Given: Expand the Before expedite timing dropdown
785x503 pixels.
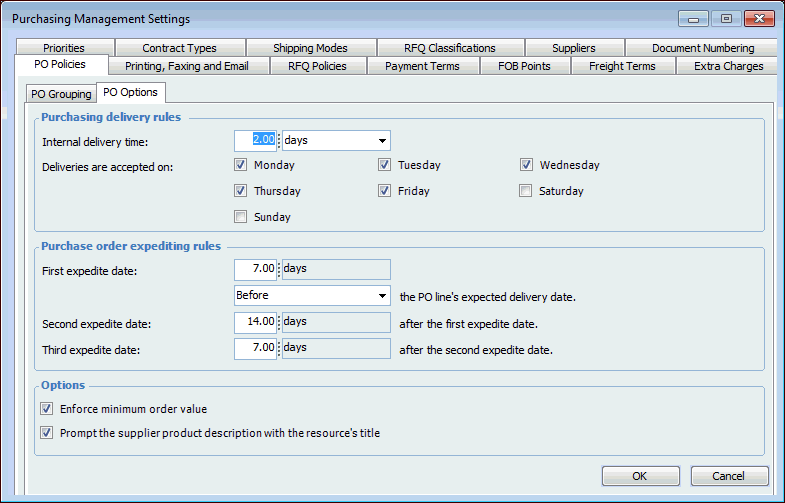Looking at the screenshot, I should (x=383, y=295).
